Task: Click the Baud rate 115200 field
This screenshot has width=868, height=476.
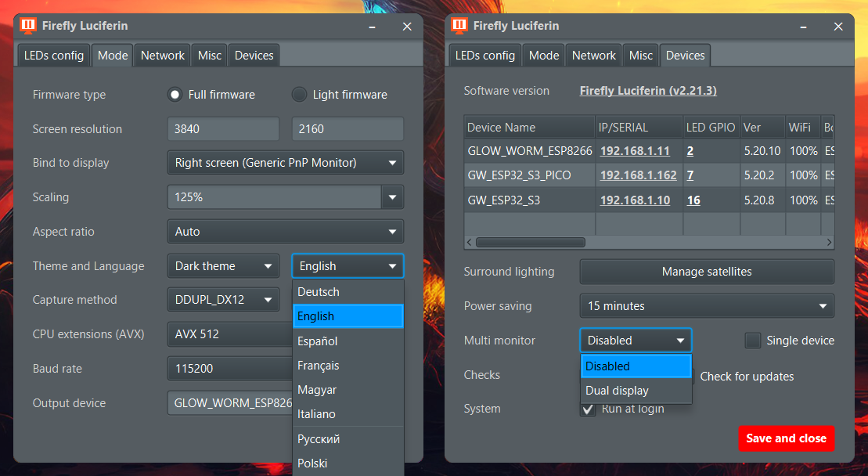Action: click(230, 369)
